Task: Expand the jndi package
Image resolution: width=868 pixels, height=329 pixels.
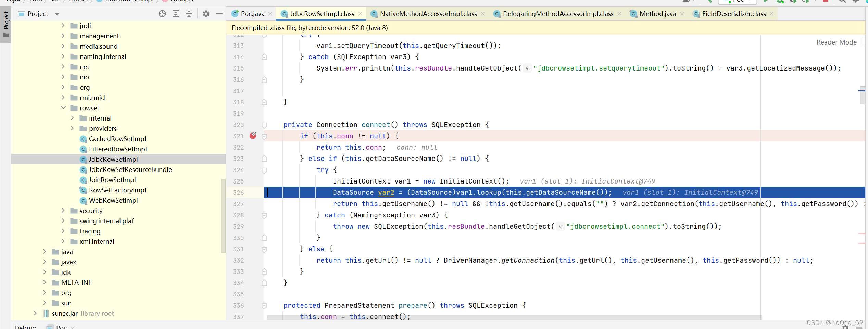Action: (63, 25)
